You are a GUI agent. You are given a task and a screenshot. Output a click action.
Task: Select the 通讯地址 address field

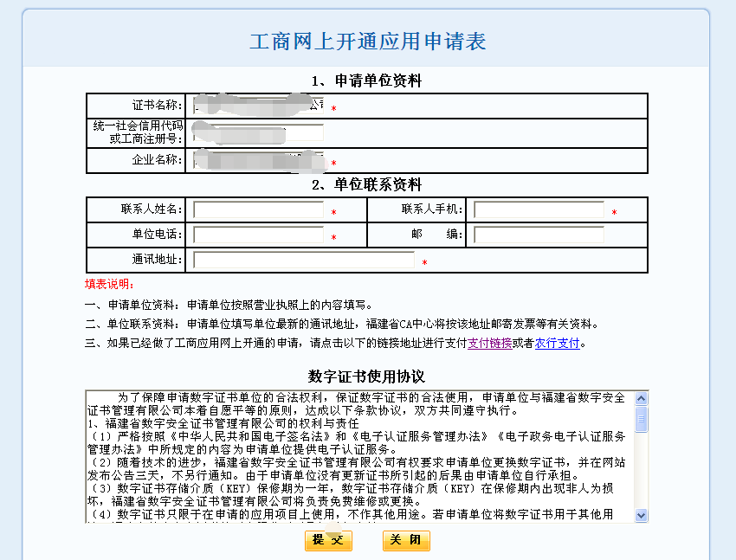(x=304, y=260)
